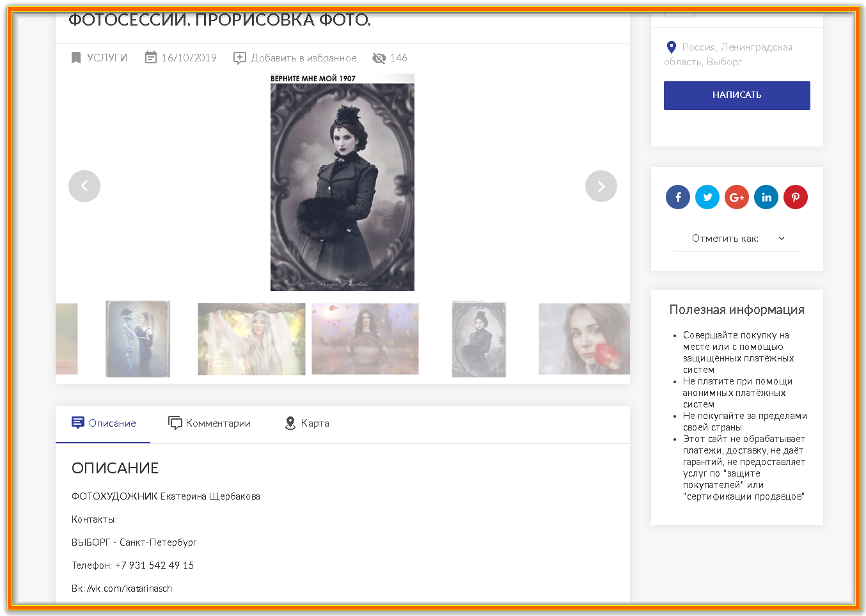The height and width of the screenshot is (616, 866).
Task: Click the ВЫБОРГ - Санкт-Петербург line
Action: coord(134,542)
